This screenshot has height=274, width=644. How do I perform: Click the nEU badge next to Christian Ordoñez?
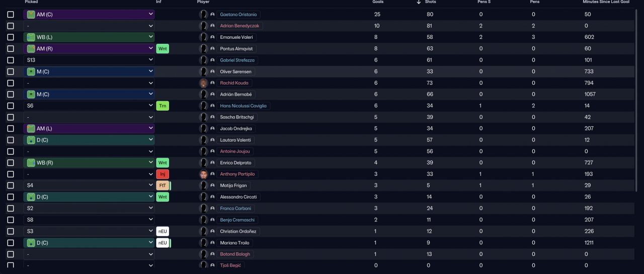tap(162, 231)
